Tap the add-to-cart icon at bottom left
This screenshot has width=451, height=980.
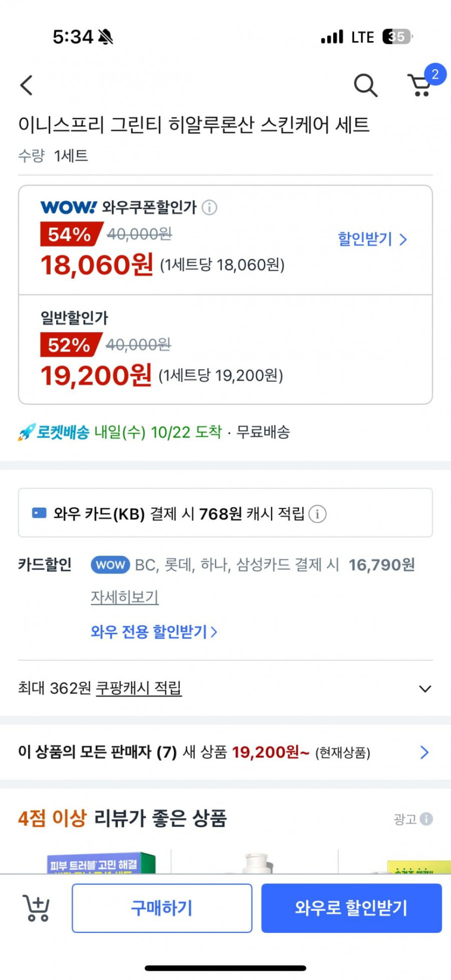36,908
